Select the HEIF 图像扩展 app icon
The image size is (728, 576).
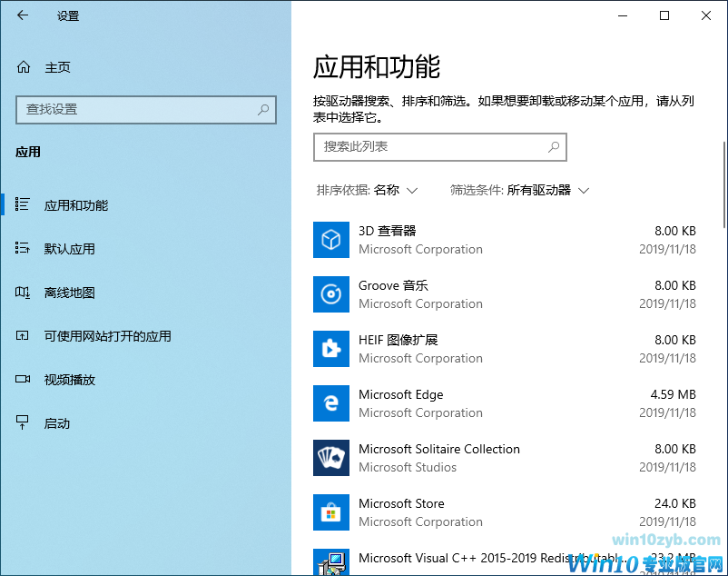pyautogui.click(x=331, y=349)
